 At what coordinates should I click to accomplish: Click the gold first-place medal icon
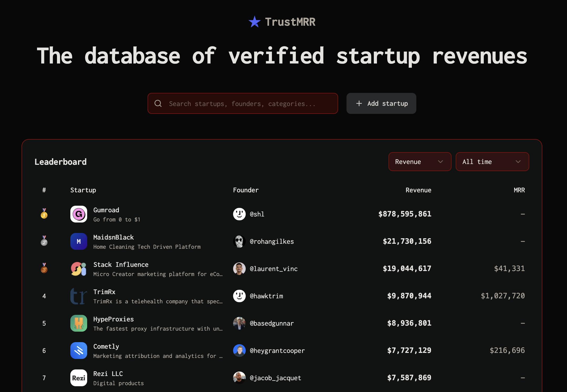tap(44, 214)
